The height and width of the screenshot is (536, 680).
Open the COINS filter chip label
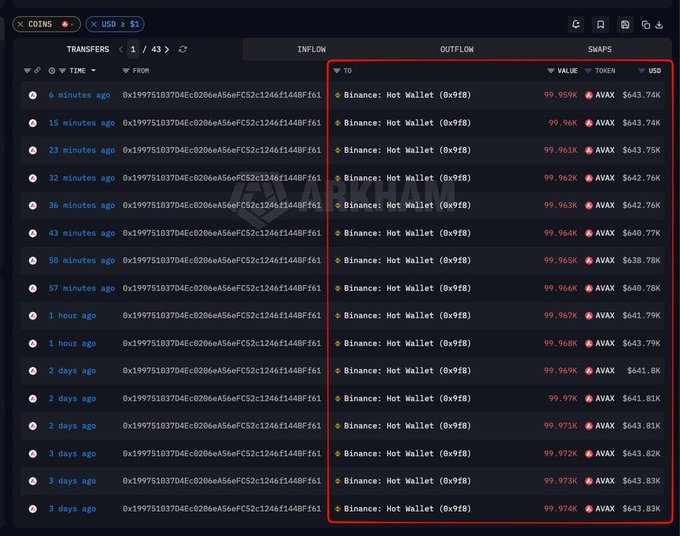pos(40,24)
